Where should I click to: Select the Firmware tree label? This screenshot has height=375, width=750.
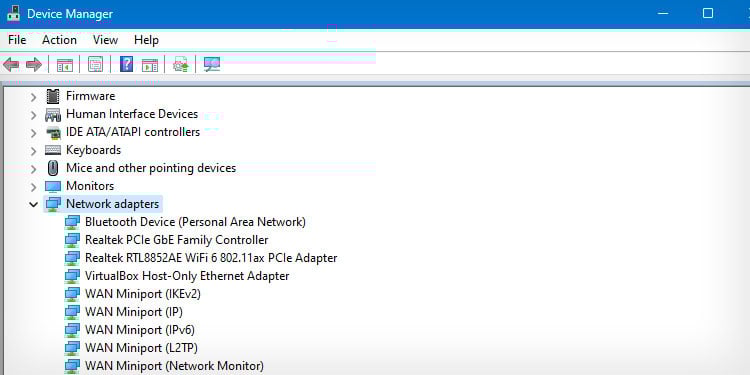90,96
